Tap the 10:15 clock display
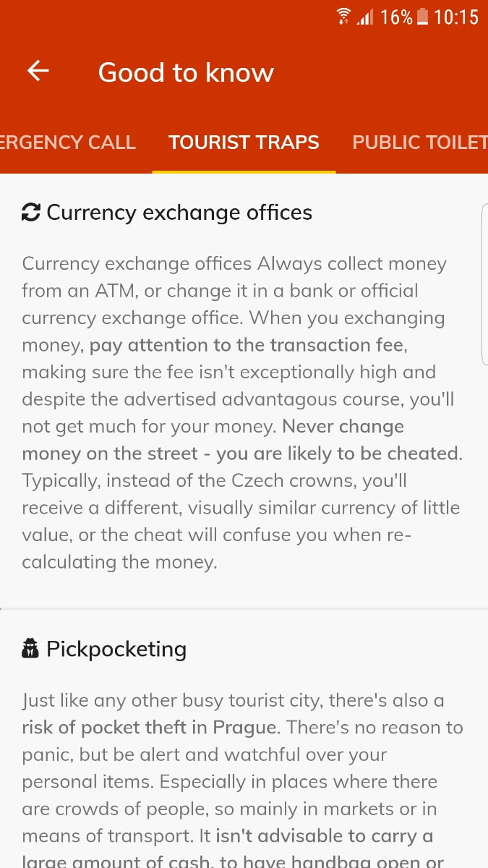Screen dimensions: 488x868 456,17
